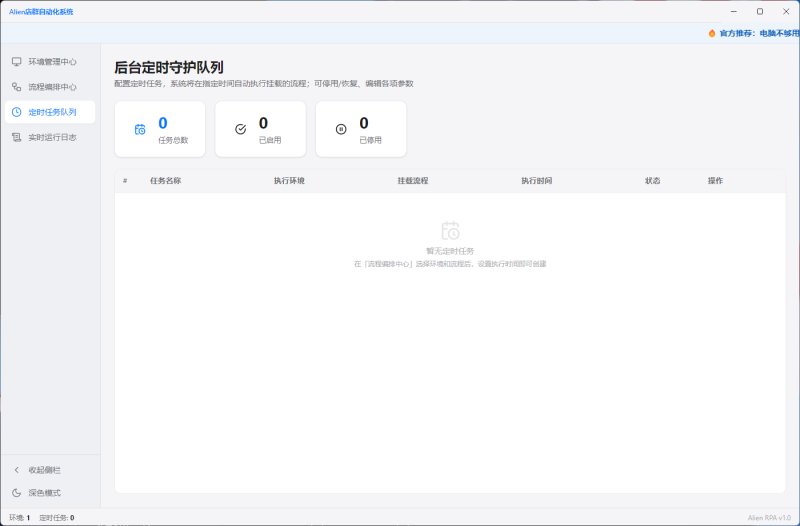Click the # column header
Screen dimensions: 800x526
tap(125, 181)
